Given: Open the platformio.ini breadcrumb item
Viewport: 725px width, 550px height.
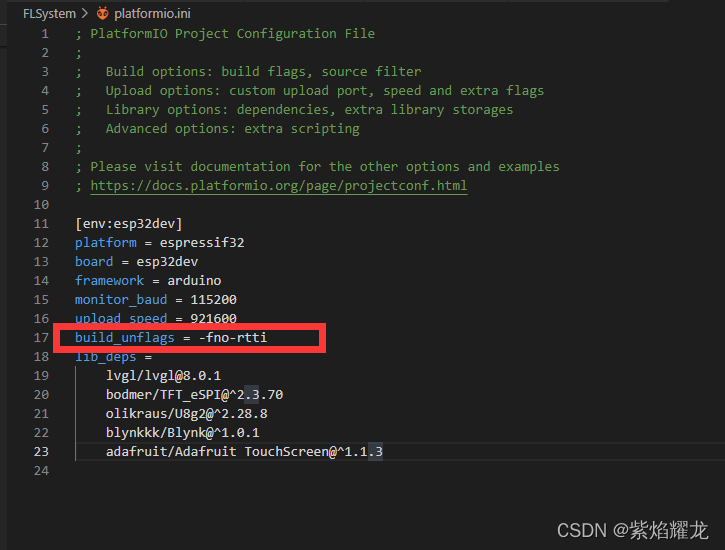Looking at the screenshot, I should tap(153, 13).
